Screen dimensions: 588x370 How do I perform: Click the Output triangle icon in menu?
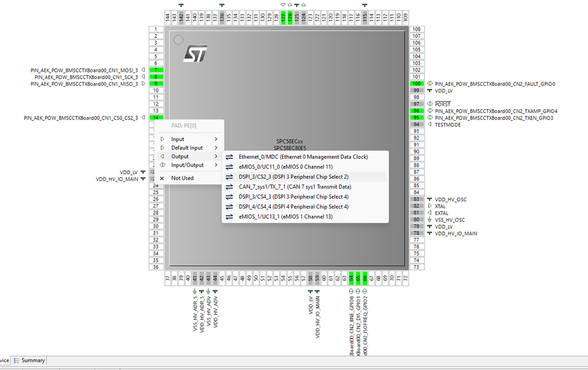point(162,156)
